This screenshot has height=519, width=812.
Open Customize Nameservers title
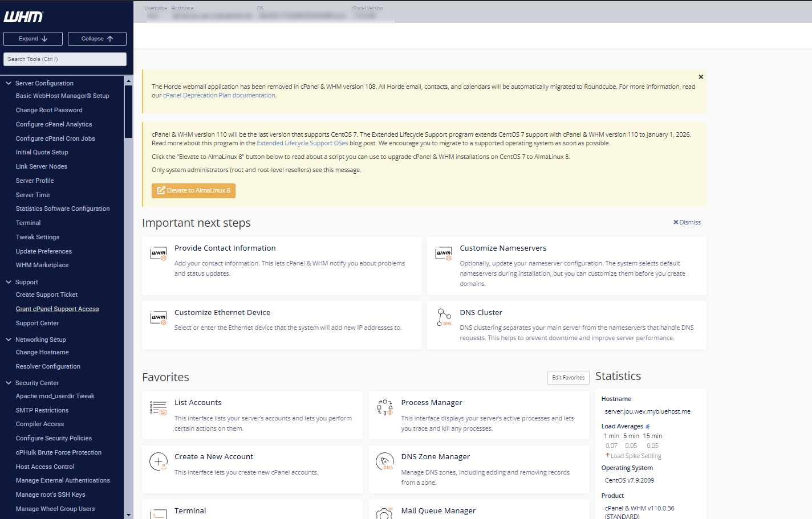coord(503,248)
